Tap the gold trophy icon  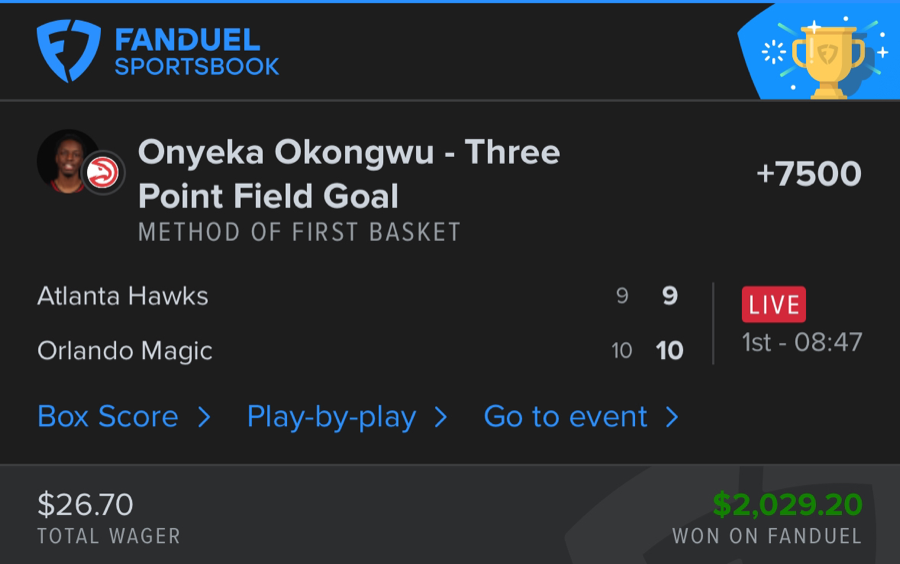coord(827,58)
